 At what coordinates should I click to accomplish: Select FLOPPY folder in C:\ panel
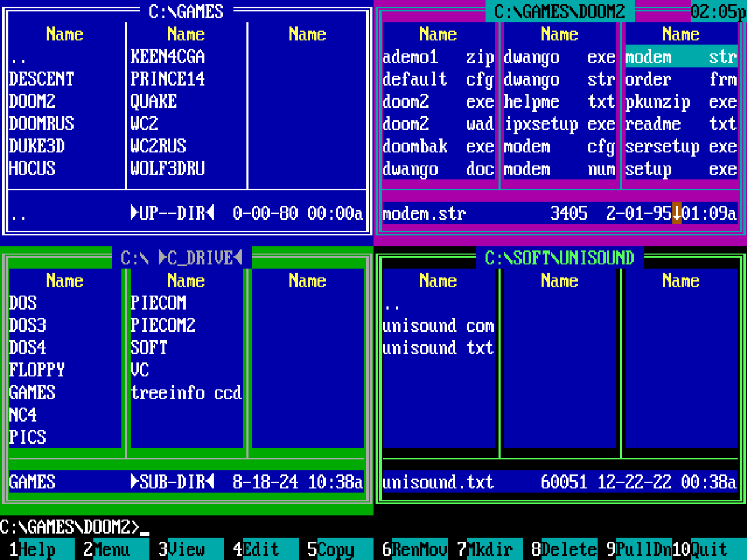point(65,370)
